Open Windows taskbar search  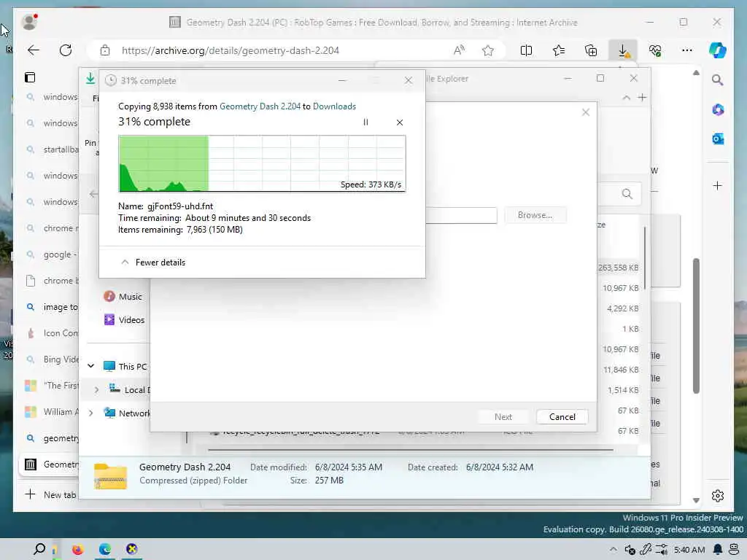(39, 549)
